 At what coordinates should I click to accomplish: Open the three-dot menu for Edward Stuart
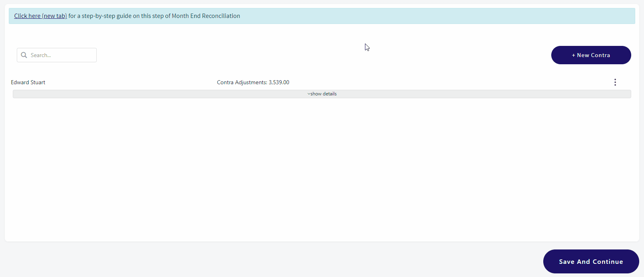615,82
